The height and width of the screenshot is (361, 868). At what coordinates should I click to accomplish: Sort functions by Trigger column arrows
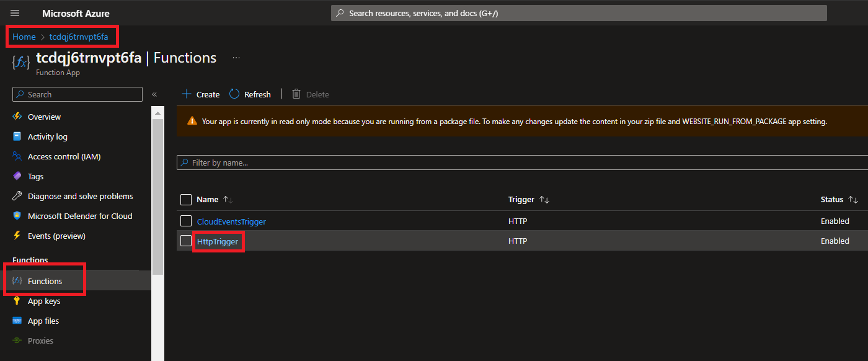544,200
